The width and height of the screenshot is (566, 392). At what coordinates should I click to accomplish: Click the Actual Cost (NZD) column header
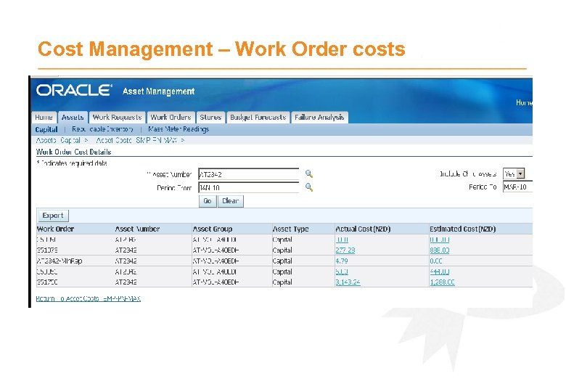(363, 229)
